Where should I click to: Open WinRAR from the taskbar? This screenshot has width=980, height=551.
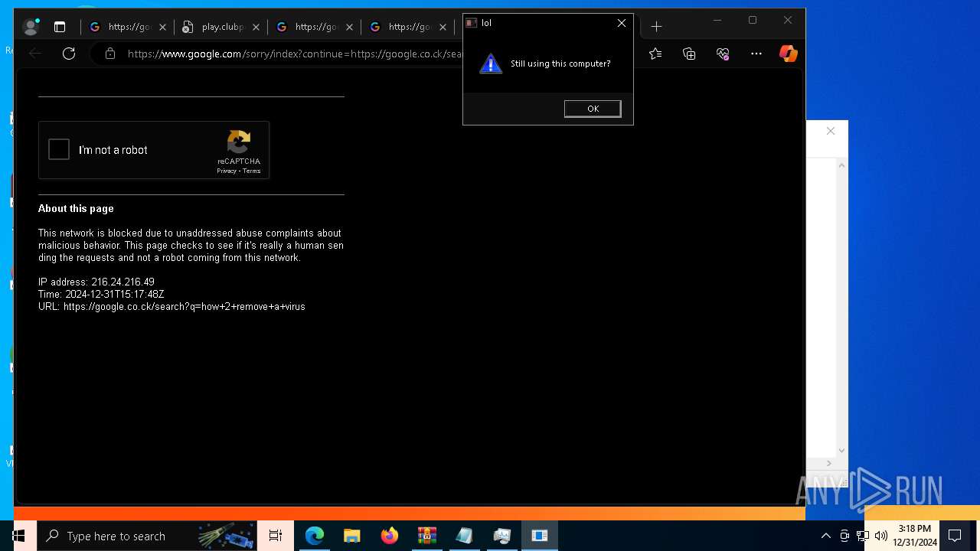click(427, 536)
